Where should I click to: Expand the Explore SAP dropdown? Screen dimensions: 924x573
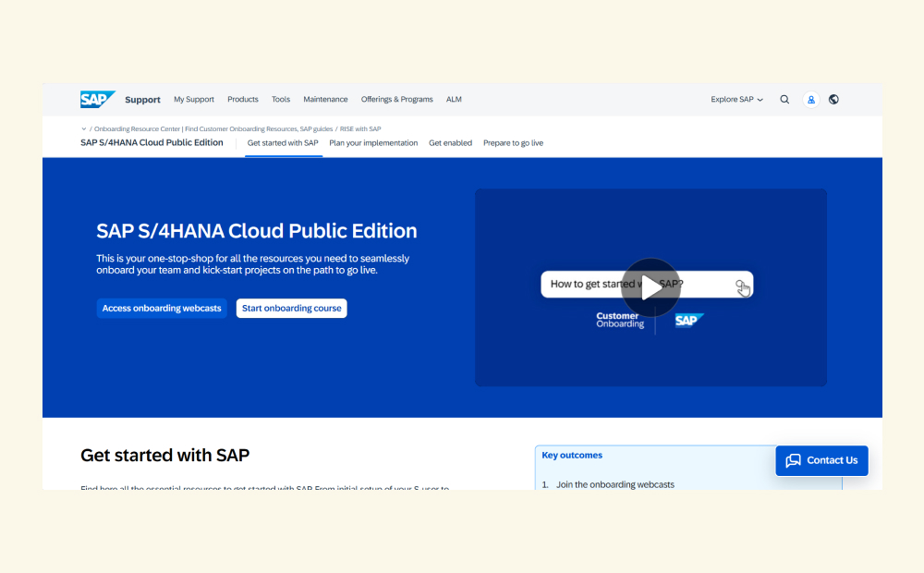coord(736,100)
